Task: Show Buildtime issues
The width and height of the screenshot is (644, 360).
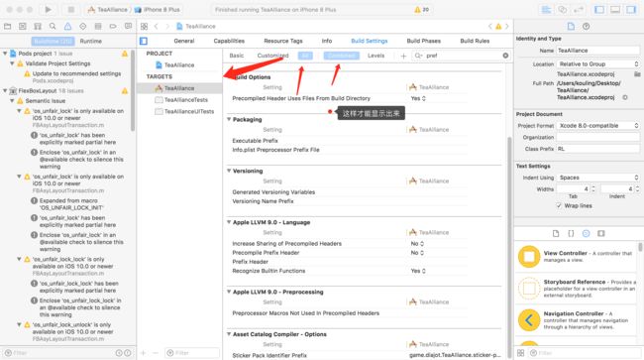Action: coord(54,41)
